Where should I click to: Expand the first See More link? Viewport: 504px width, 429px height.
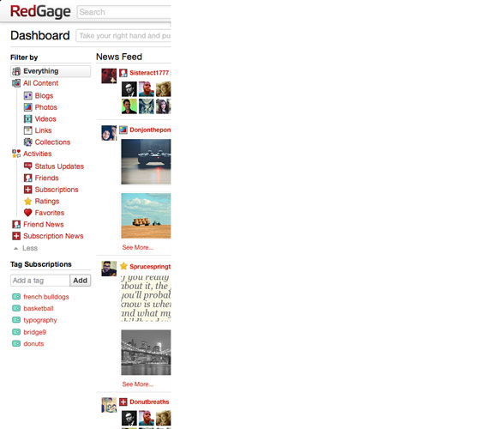[137, 247]
